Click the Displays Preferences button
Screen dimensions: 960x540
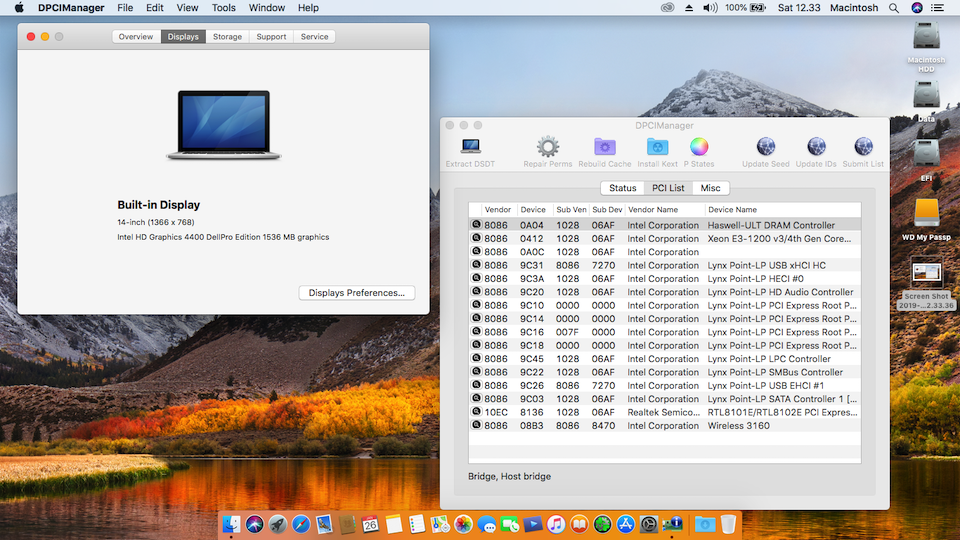click(356, 293)
